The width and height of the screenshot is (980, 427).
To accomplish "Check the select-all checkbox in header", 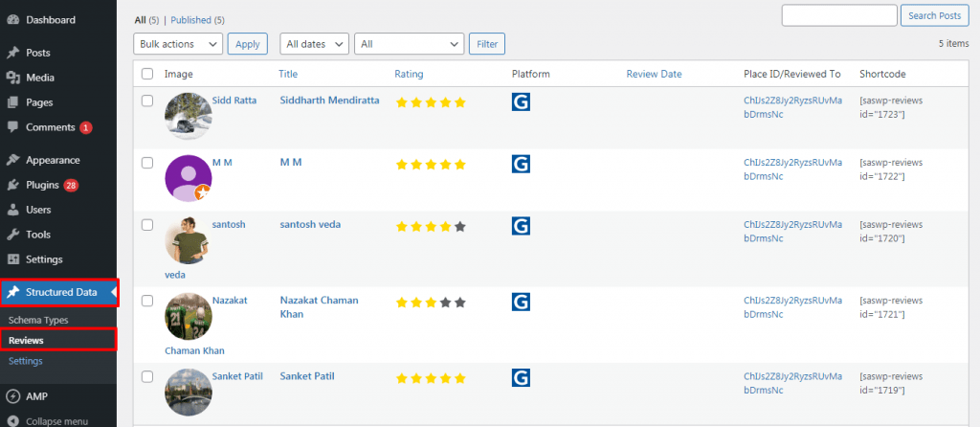I will 147,74.
